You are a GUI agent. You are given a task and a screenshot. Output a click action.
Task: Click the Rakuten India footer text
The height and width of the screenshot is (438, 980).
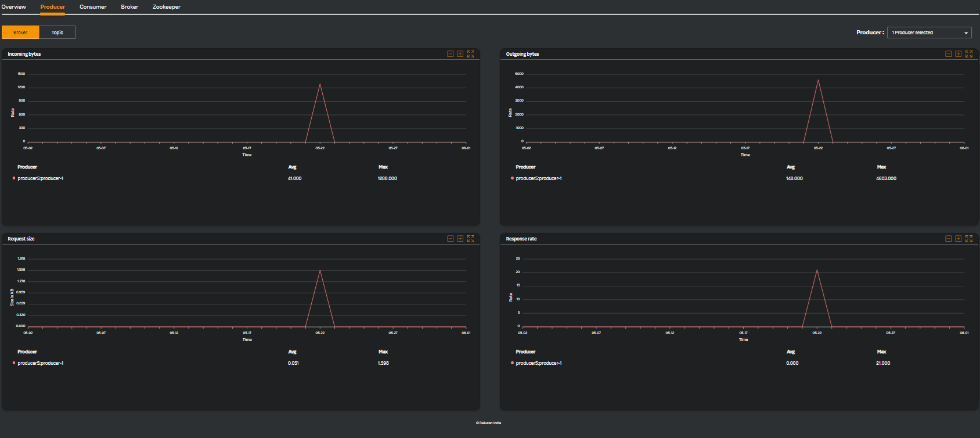click(488, 423)
